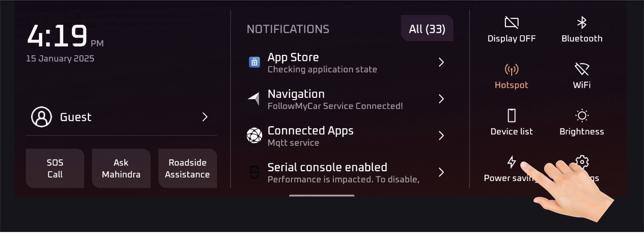
Task: Tap the App Store notification icon
Action: (x=254, y=62)
